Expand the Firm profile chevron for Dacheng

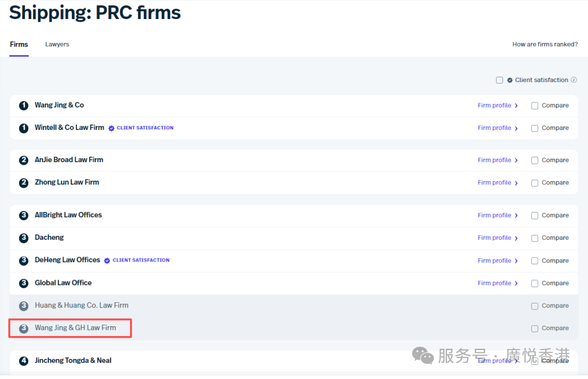(516, 238)
